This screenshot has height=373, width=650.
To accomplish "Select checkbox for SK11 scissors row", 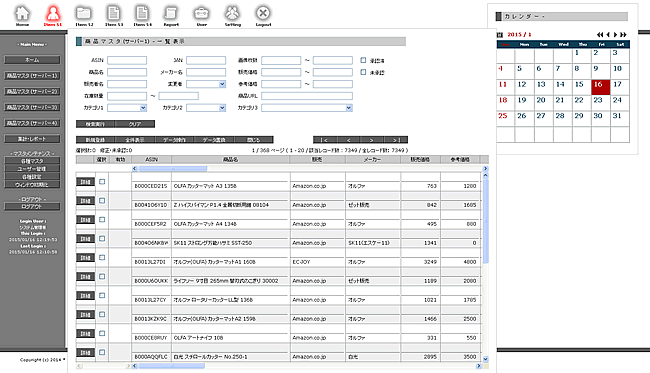I will point(102,239).
